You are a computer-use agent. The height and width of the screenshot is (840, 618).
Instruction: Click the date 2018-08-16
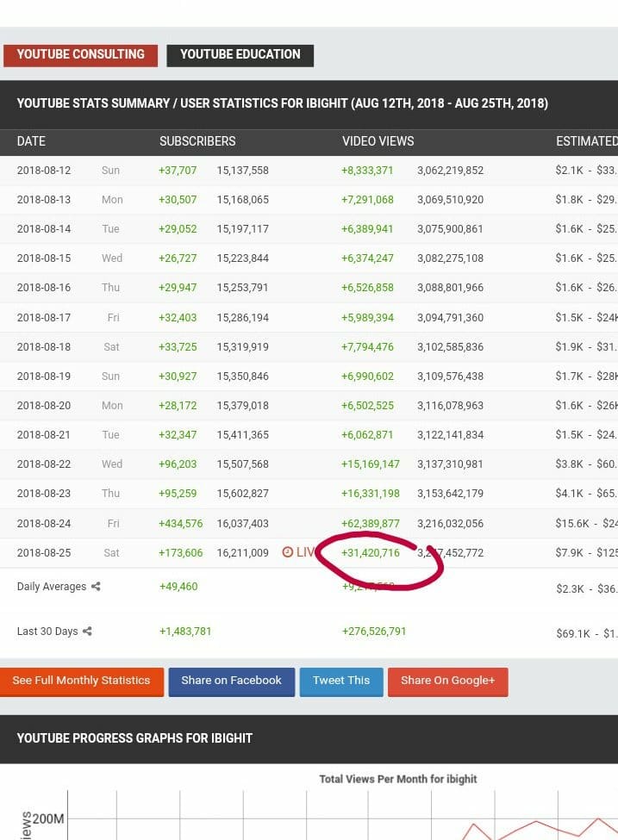pos(44,288)
